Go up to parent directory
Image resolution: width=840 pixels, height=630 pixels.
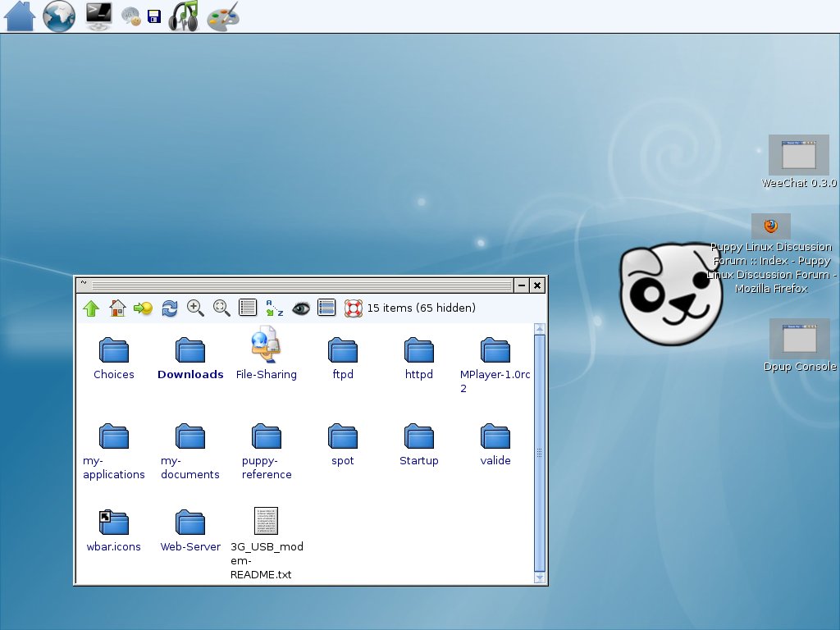[x=91, y=308]
